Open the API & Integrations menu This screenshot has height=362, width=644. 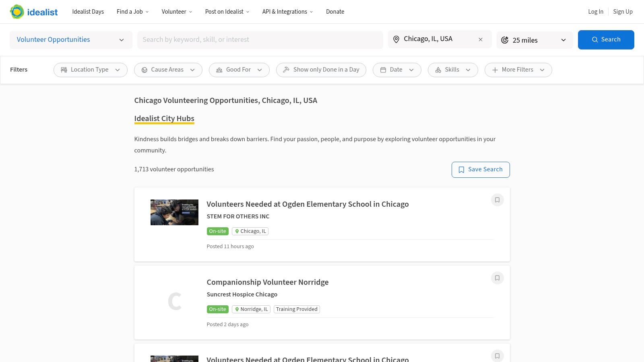pos(288,12)
